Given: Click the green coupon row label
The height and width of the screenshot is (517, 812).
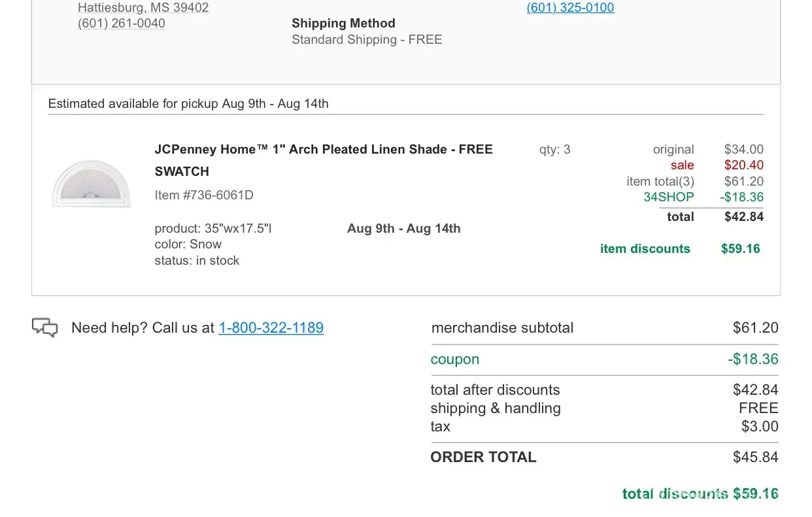Looking at the screenshot, I should click(455, 359).
